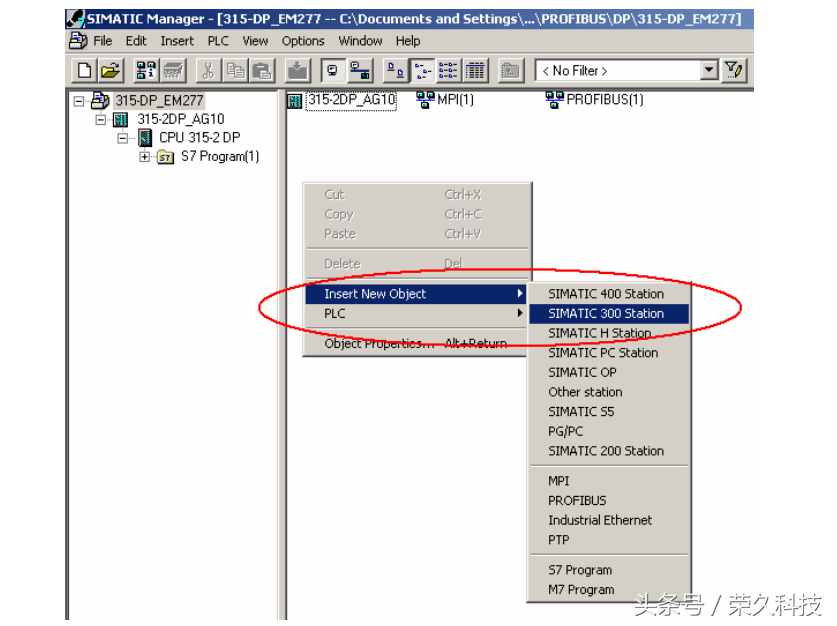Toggle the List view button
This screenshot has width=837, height=626.
point(449,70)
